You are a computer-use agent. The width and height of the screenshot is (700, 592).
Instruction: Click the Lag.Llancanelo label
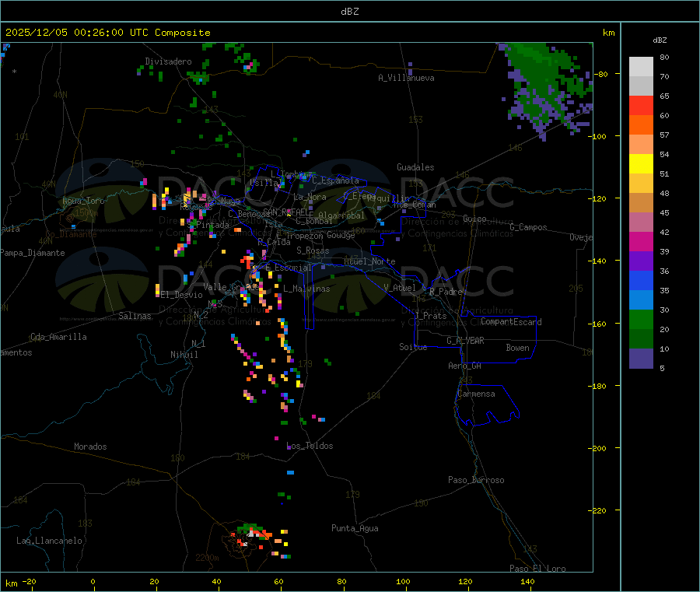pyautogui.click(x=49, y=541)
